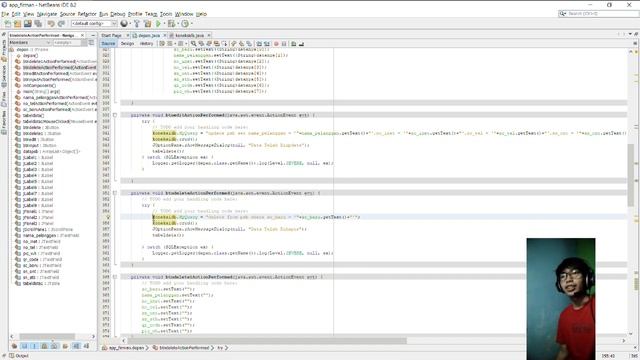Close the depan.java tab

point(164,36)
